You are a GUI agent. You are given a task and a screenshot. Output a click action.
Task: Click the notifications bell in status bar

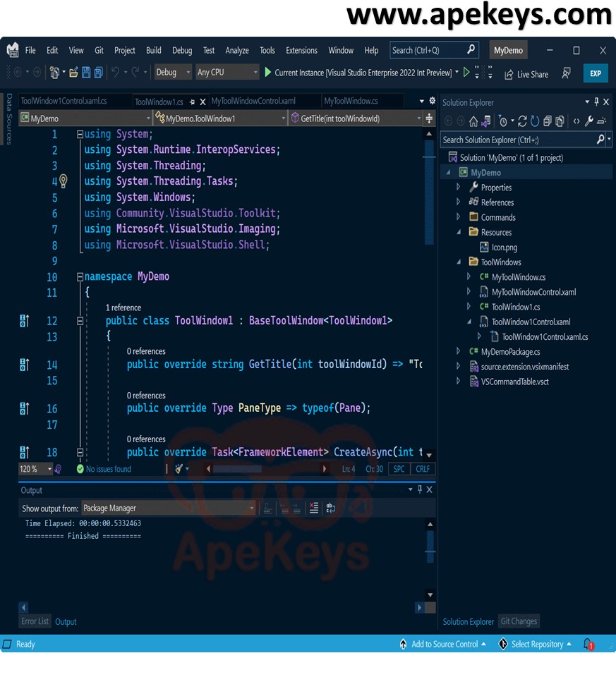[x=588, y=645]
